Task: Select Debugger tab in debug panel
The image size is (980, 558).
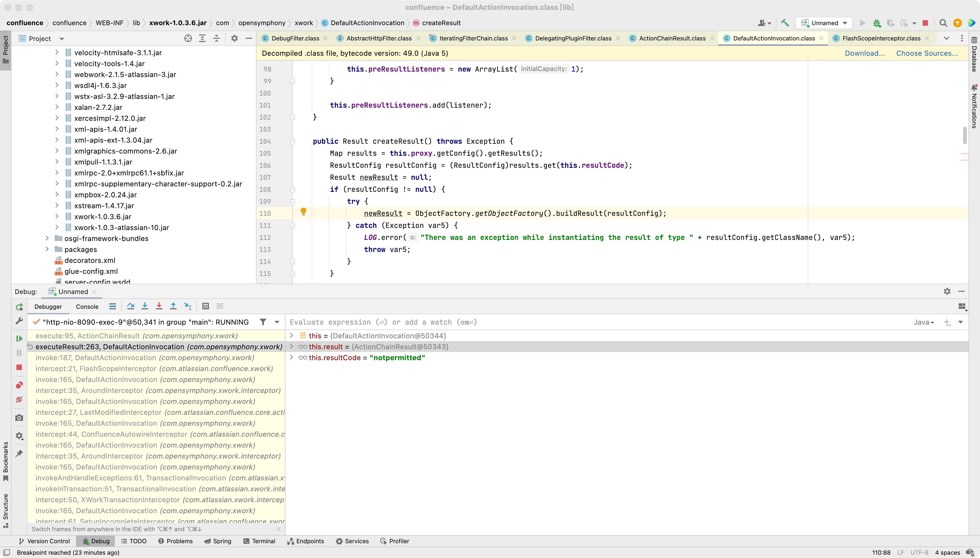Action: (x=48, y=307)
